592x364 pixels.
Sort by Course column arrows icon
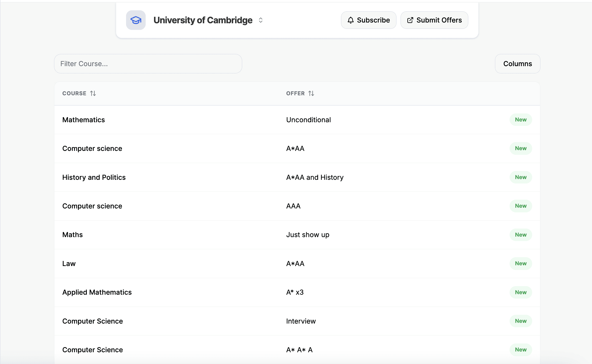(x=93, y=93)
